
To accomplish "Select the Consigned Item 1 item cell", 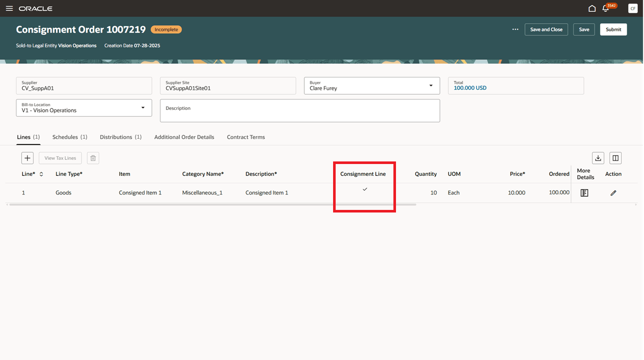I will point(140,193).
